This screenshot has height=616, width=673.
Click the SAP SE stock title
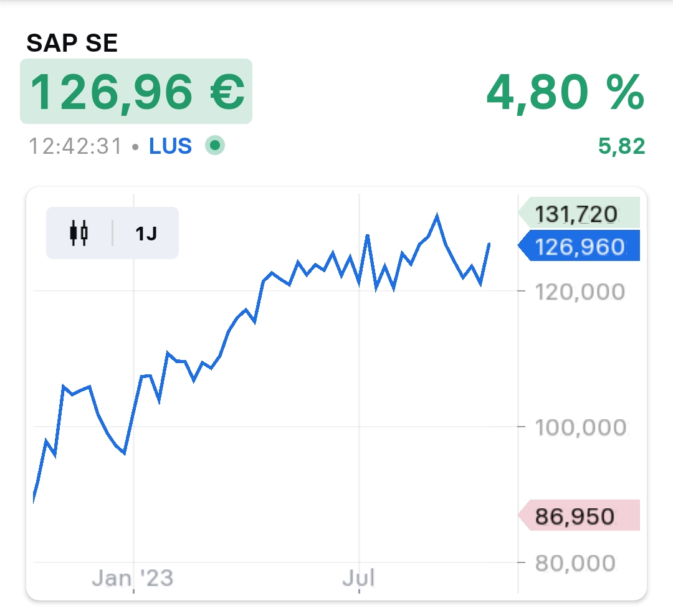pyautogui.click(x=72, y=43)
